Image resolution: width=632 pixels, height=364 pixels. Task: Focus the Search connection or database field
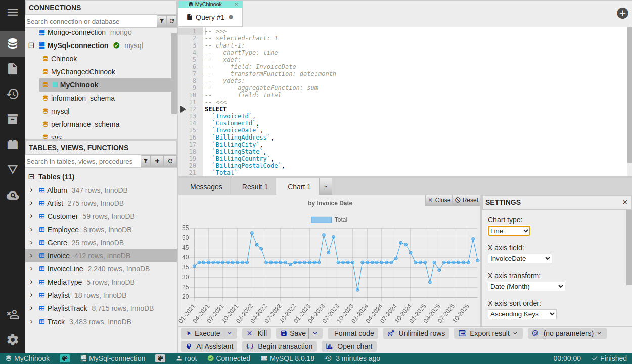[91, 21]
